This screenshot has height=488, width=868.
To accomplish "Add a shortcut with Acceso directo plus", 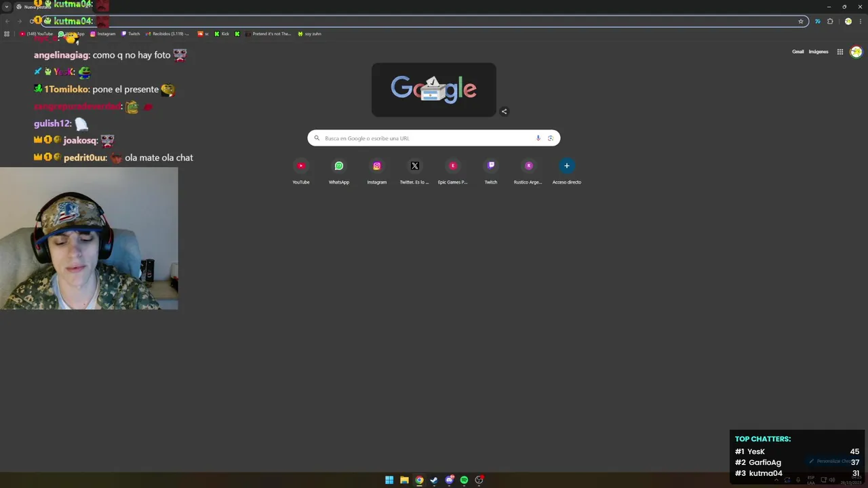I will coord(567,171).
